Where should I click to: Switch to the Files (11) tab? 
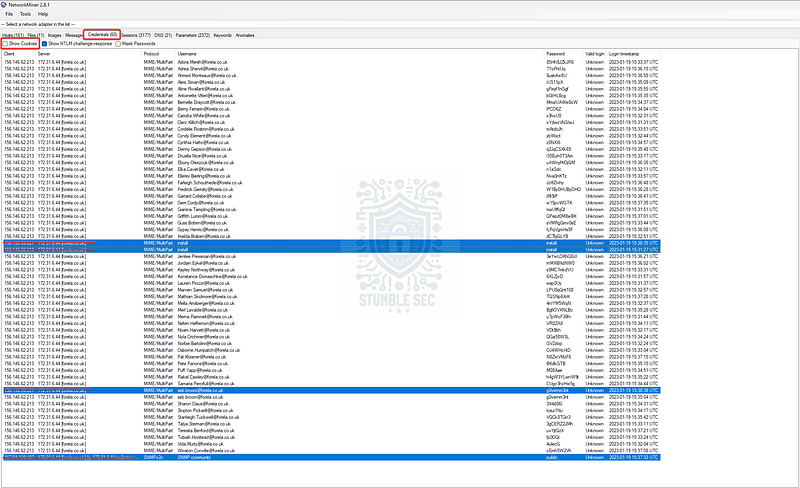point(36,35)
